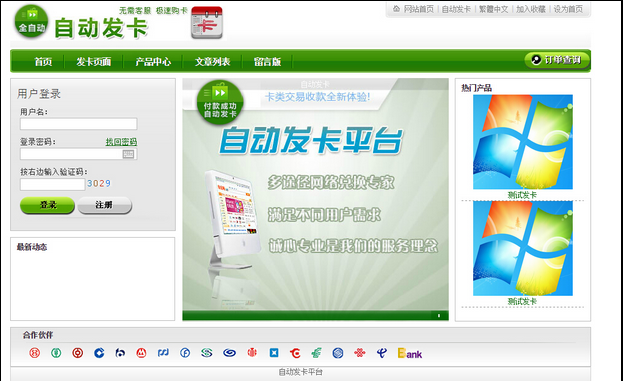The width and height of the screenshot is (623, 381).
Task: Click the 用户登录 panel heading
Action: click(x=39, y=94)
